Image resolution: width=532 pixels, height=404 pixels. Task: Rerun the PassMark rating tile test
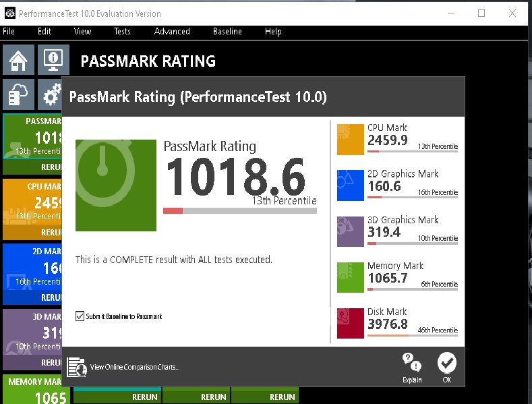(x=32, y=167)
